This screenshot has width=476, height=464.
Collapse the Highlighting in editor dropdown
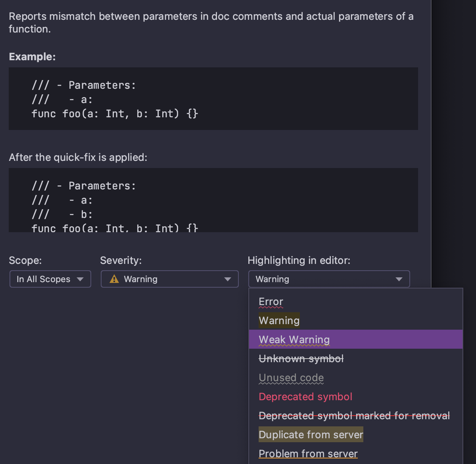click(399, 279)
